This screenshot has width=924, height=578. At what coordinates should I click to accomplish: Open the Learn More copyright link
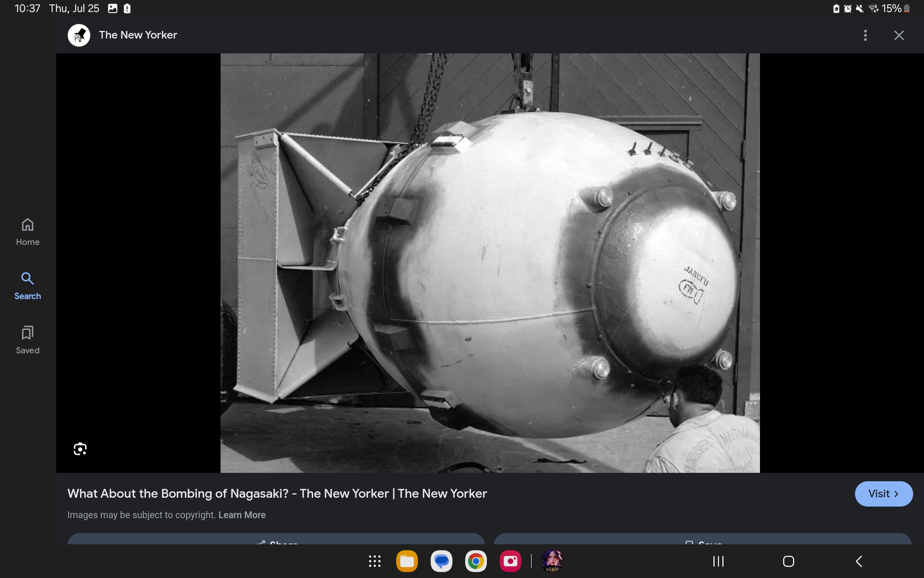(x=242, y=515)
